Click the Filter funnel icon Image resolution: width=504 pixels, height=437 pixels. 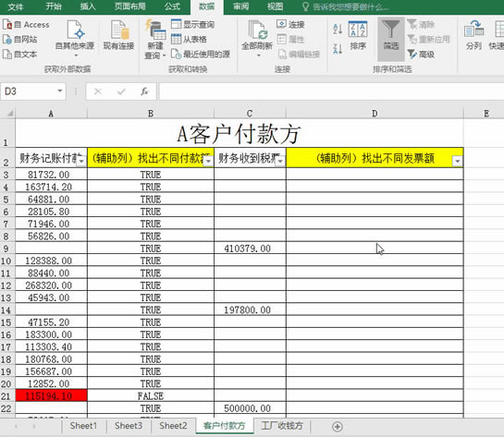pos(390,30)
